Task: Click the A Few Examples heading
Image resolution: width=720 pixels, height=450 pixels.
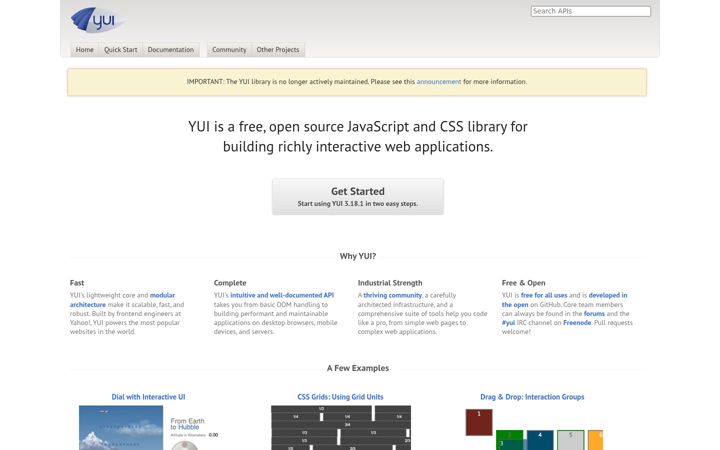Action: [x=358, y=368]
